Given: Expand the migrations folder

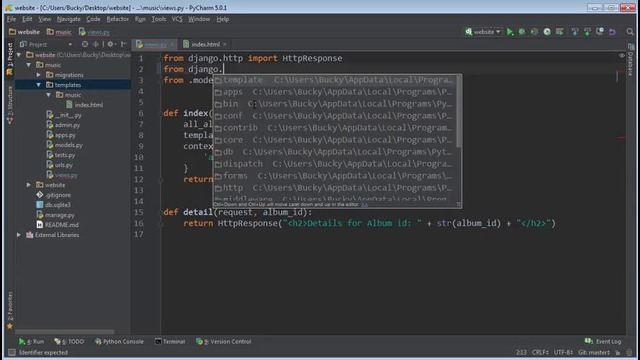Looking at the screenshot, I should [x=38, y=75].
